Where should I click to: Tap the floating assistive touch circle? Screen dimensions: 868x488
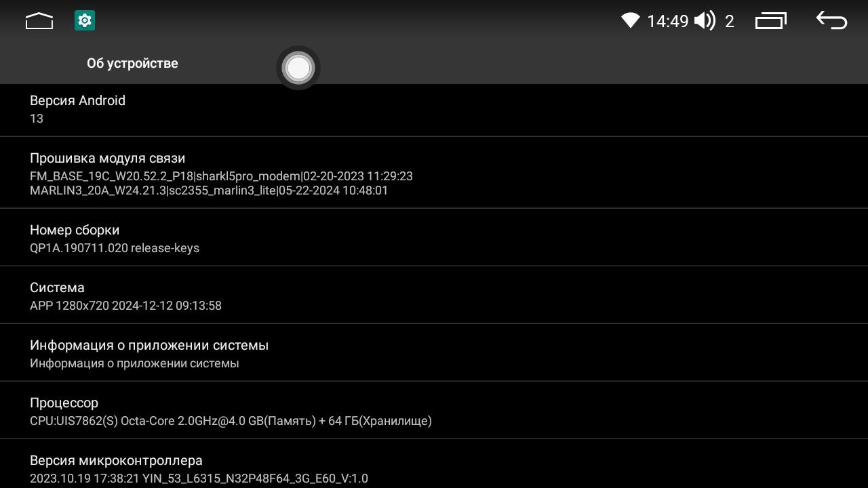(298, 68)
